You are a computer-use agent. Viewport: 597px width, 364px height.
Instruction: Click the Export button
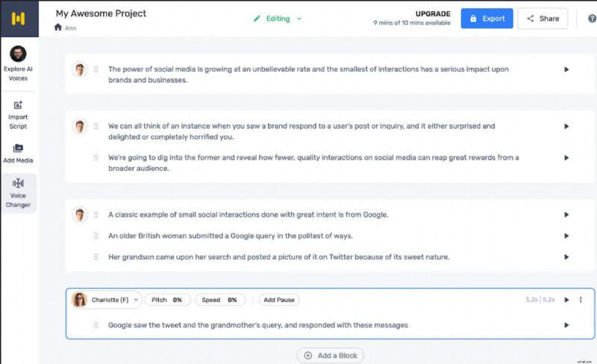pos(486,19)
